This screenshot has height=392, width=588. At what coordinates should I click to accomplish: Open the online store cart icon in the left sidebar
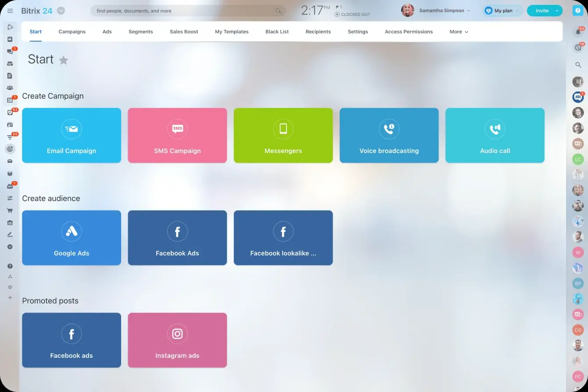[x=10, y=210]
